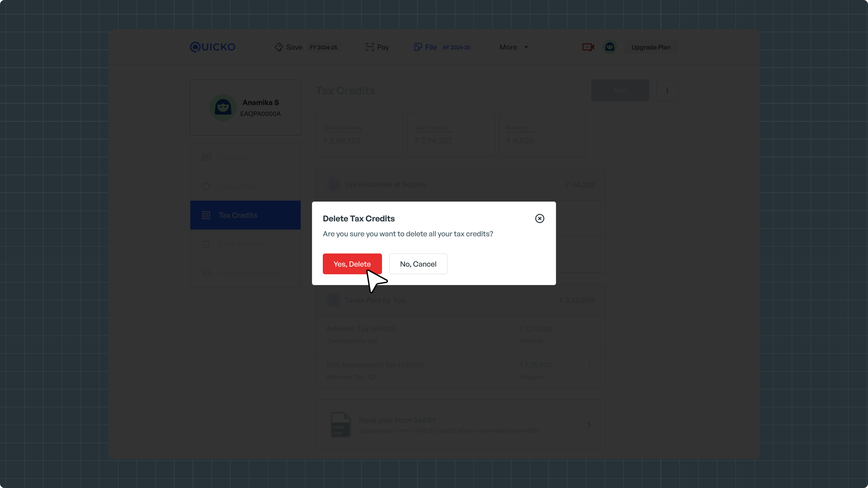Open the user avatar icon in header

pyautogui.click(x=610, y=47)
